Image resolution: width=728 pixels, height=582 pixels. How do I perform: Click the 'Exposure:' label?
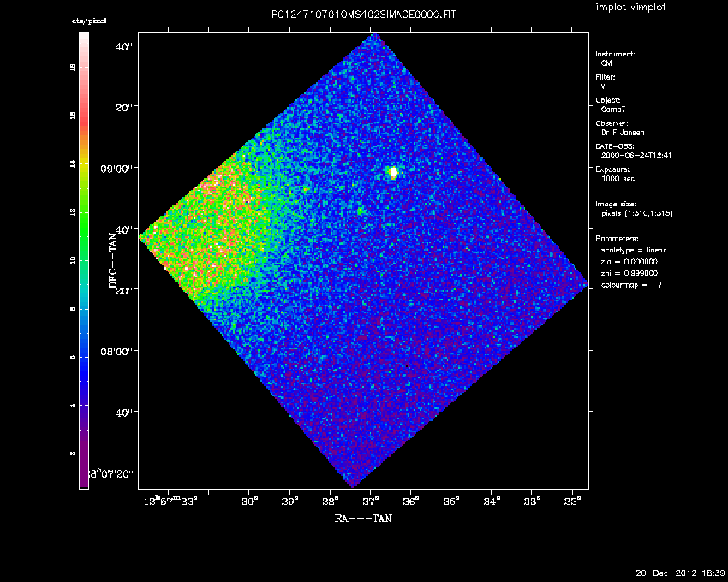tap(612, 169)
